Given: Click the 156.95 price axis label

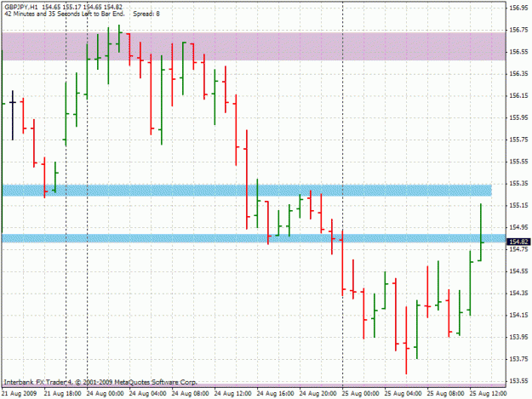Looking at the screenshot, I should tap(518, 9).
